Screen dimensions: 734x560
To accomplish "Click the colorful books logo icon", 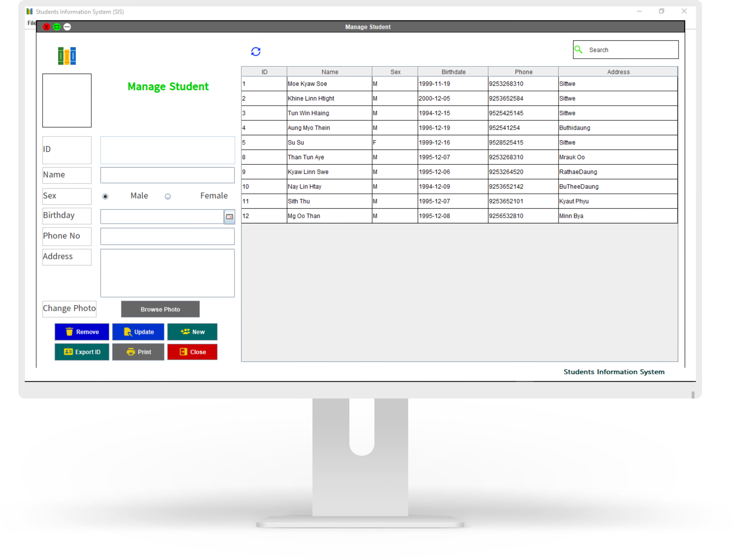I will [67, 56].
